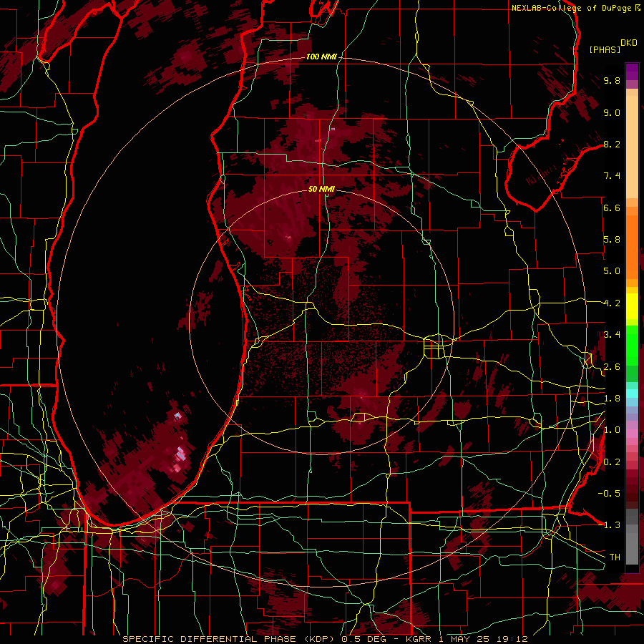The width and height of the screenshot is (644, 644).
Task: Click the 1.8 value on the color scale
Action: point(612,399)
